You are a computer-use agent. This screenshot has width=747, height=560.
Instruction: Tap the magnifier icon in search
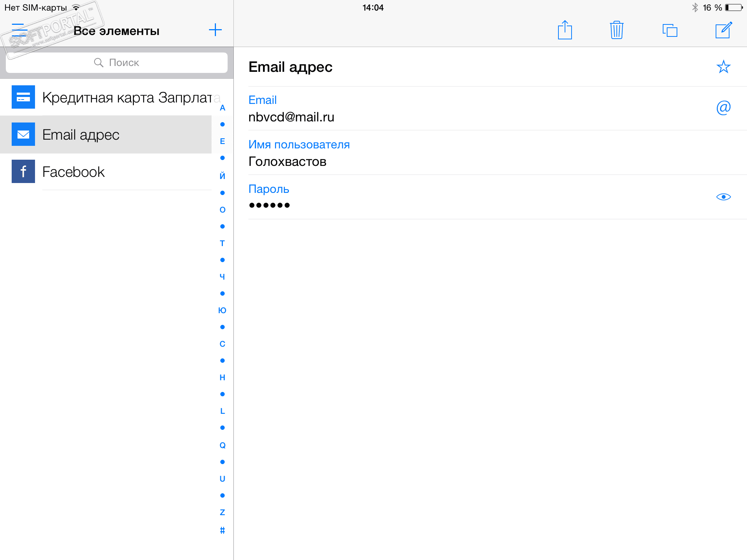[x=98, y=63]
